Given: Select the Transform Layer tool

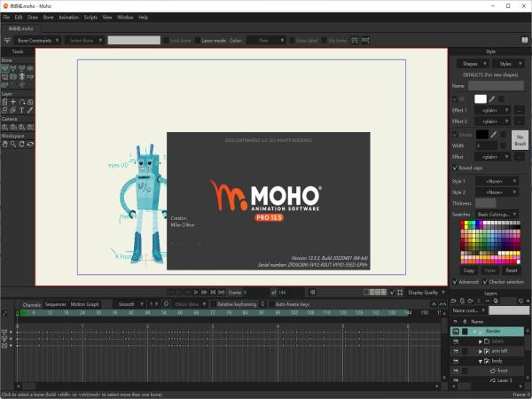Looking at the screenshot, I should [x=4, y=102].
